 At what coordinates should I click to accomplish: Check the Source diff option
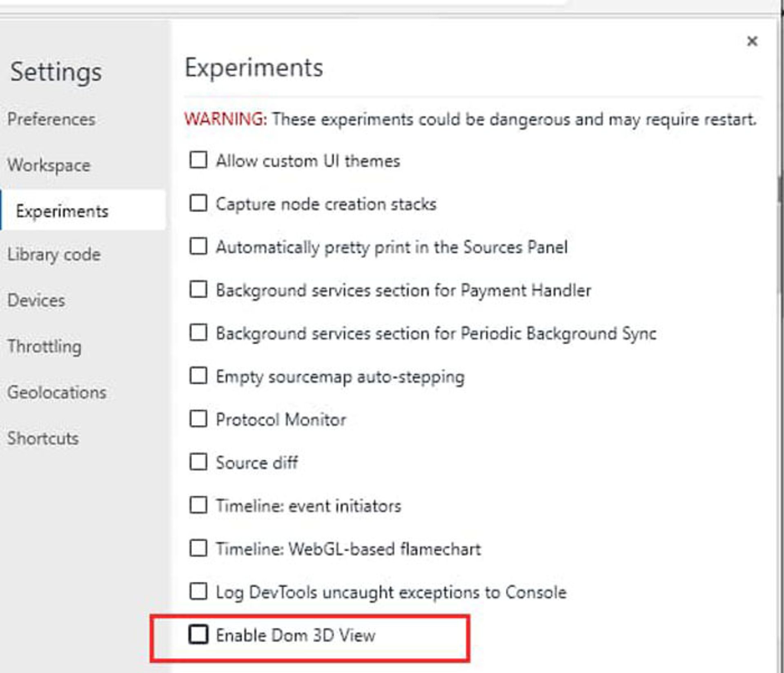198,462
